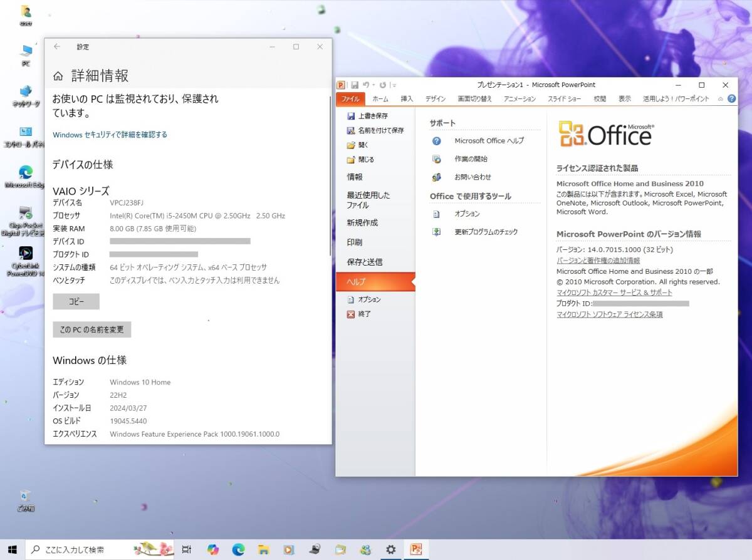Viewport: 752px width, 560px height.
Task: Open マイクロソフト ソフトウェア ライセンス条項 link
Action: [609, 314]
